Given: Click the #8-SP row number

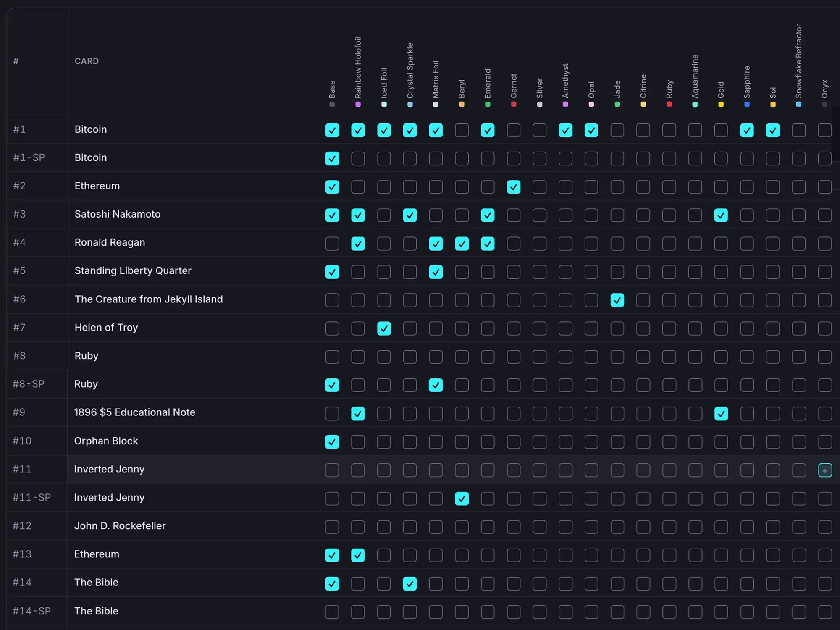Looking at the screenshot, I should (28, 384).
